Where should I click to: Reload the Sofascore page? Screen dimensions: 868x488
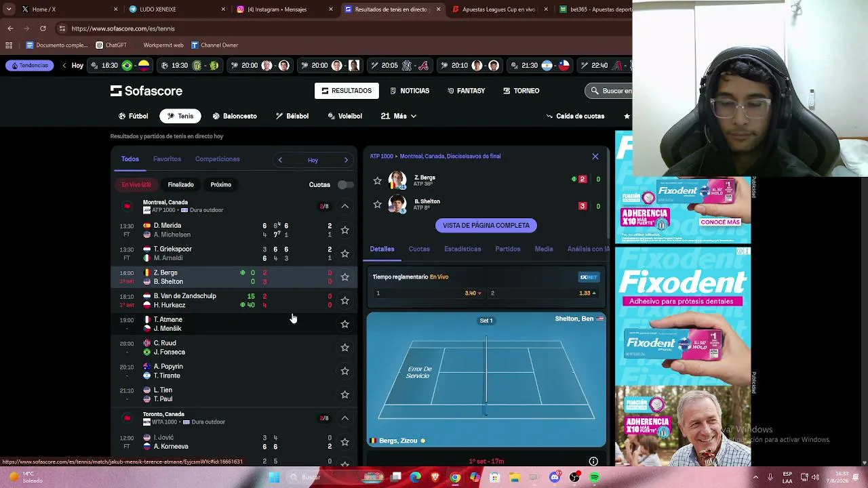click(x=43, y=28)
